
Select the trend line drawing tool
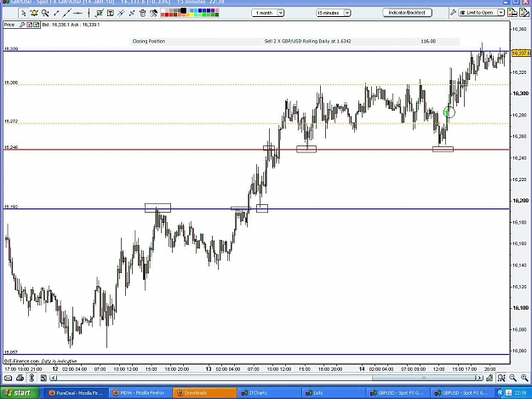67,14
